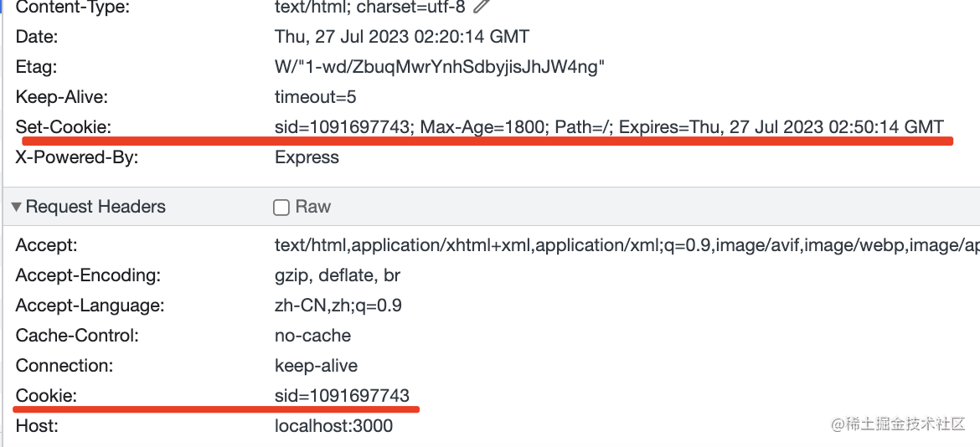Click the Cookie header name
This screenshot has height=447, width=980.
click(46, 396)
